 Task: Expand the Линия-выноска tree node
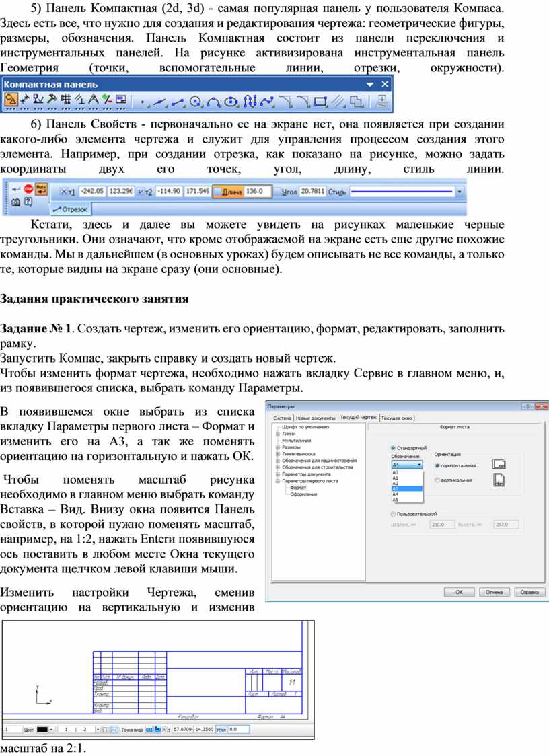pos(277,454)
